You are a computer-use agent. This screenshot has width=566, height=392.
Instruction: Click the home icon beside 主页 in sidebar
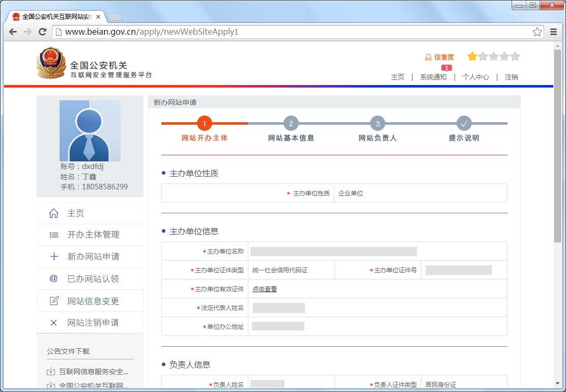pos(53,213)
